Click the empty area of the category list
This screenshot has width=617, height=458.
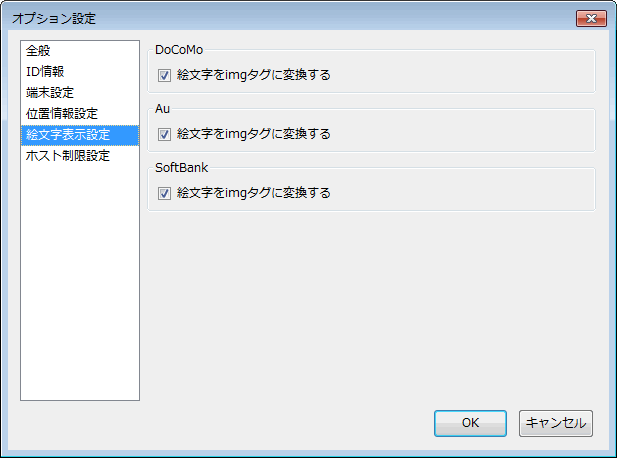click(x=80, y=283)
